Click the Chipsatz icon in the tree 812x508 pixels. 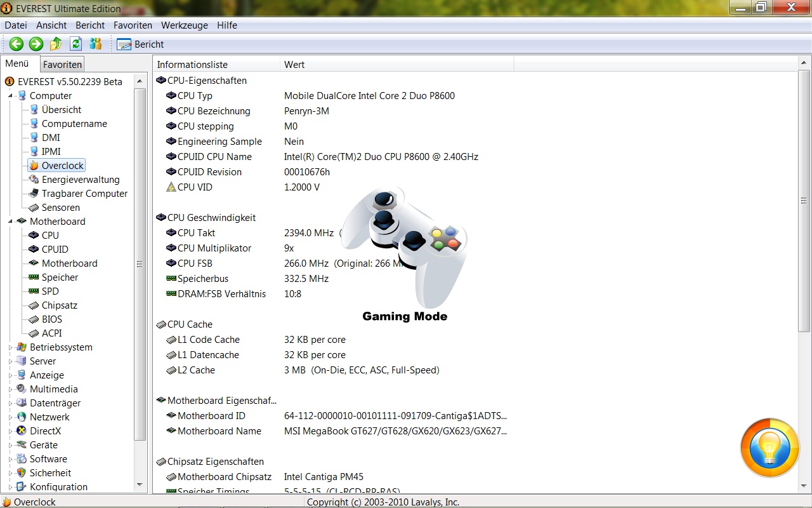(34, 305)
